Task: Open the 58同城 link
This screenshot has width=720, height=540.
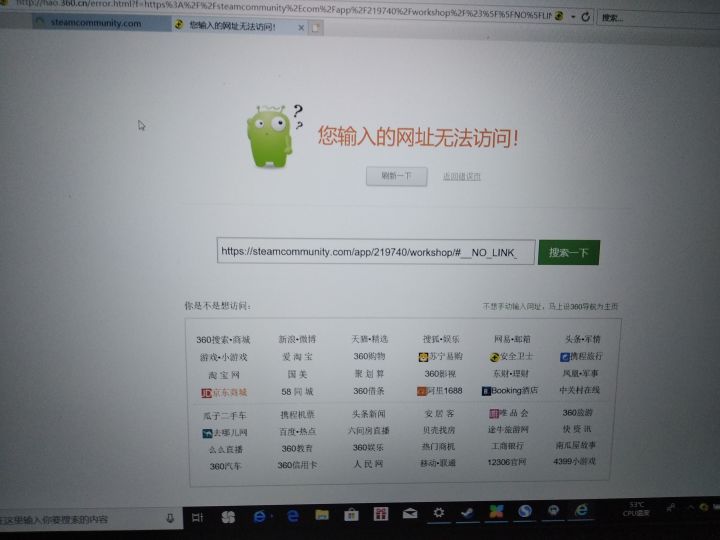Action: pyautogui.click(x=297, y=392)
